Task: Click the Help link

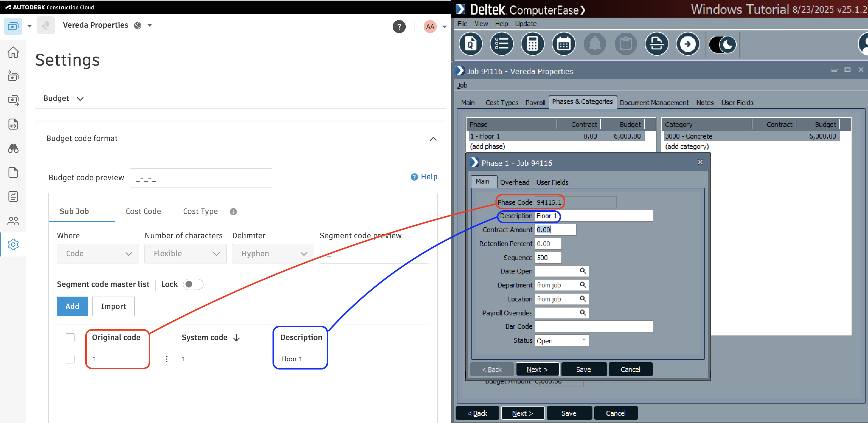Action: pyautogui.click(x=424, y=177)
